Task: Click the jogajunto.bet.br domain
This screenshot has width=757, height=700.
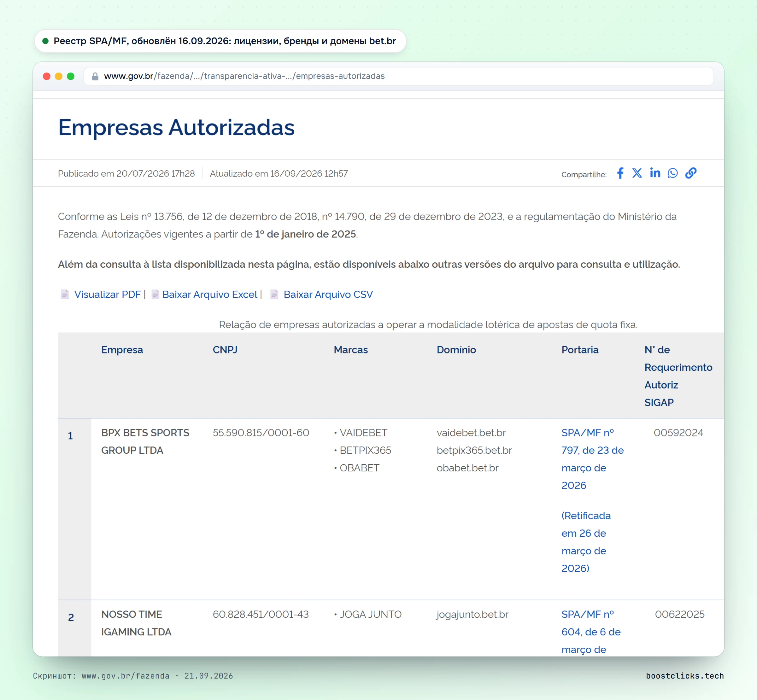Action: coord(472,615)
